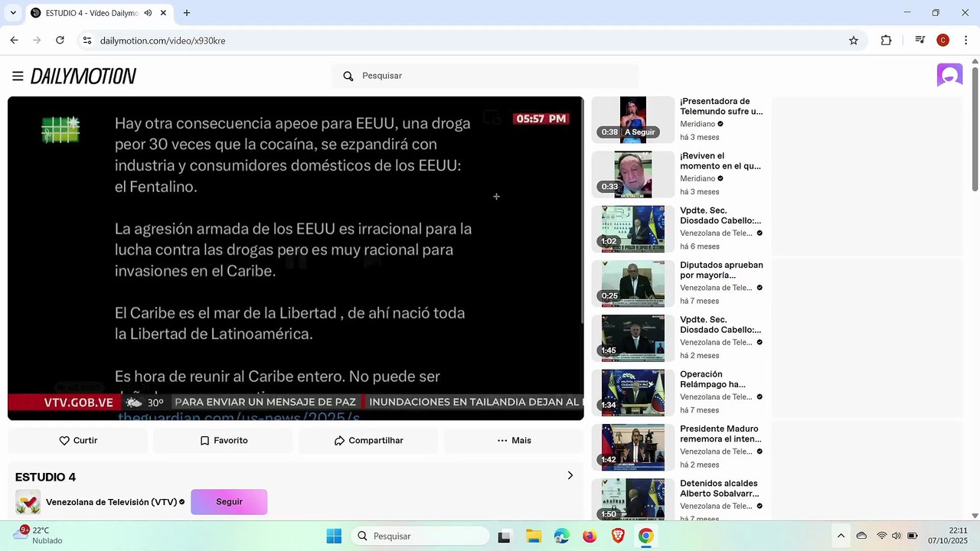Click the Dailymotion logo

[83, 76]
